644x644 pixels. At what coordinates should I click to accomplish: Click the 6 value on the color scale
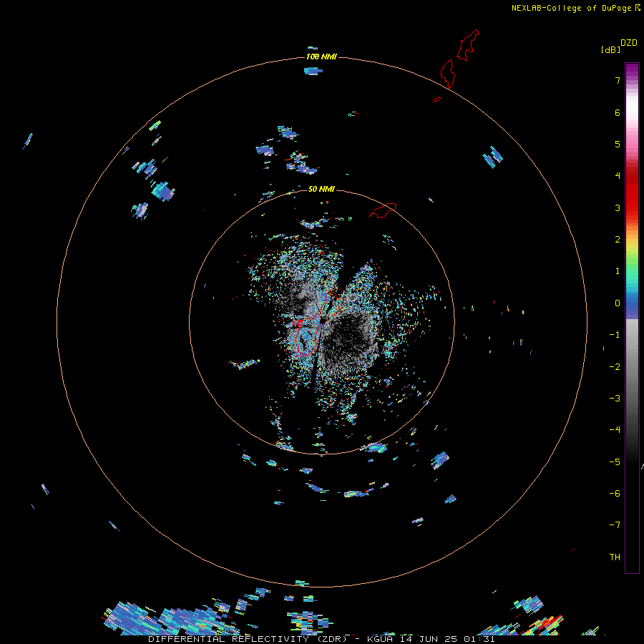click(618, 112)
